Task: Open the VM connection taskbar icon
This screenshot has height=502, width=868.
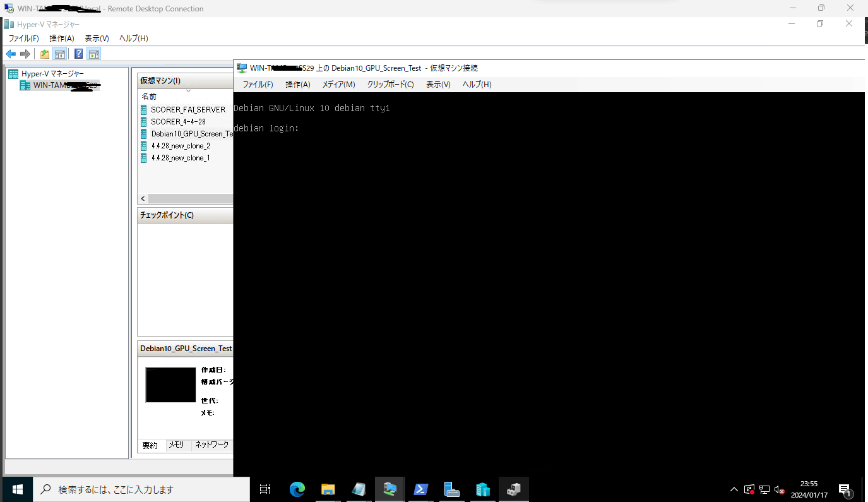Action: click(514, 489)
